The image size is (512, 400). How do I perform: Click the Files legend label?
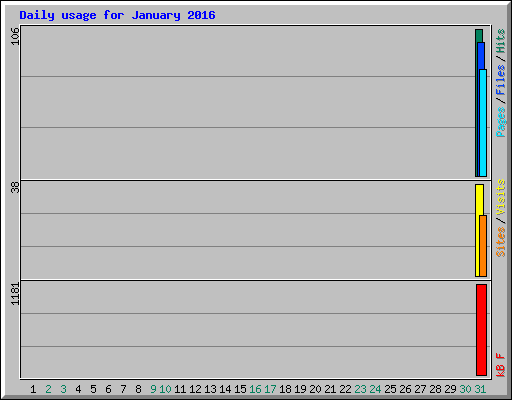[x=500, y=80]
